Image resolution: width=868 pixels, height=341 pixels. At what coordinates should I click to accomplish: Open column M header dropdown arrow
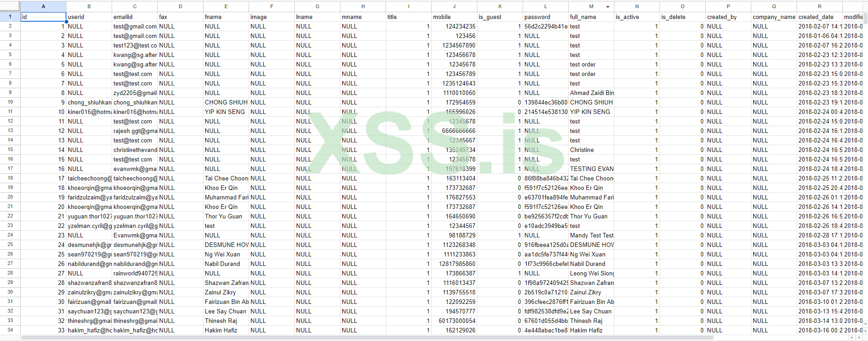point(608,7)
